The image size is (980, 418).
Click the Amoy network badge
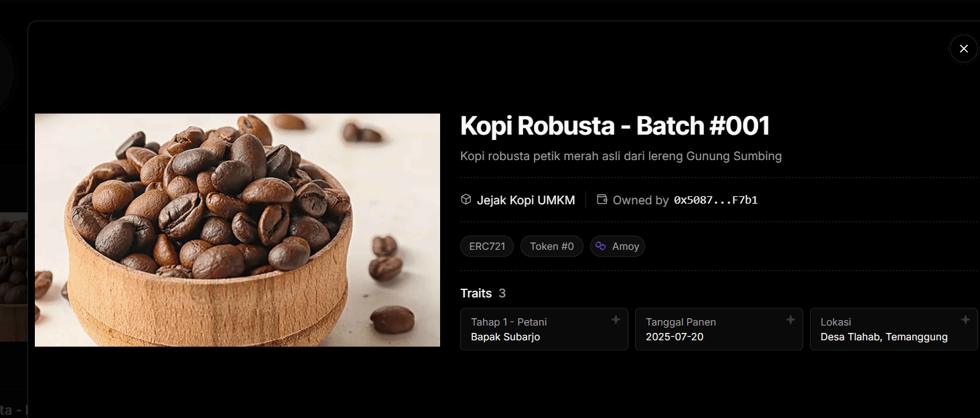point(618,247)
